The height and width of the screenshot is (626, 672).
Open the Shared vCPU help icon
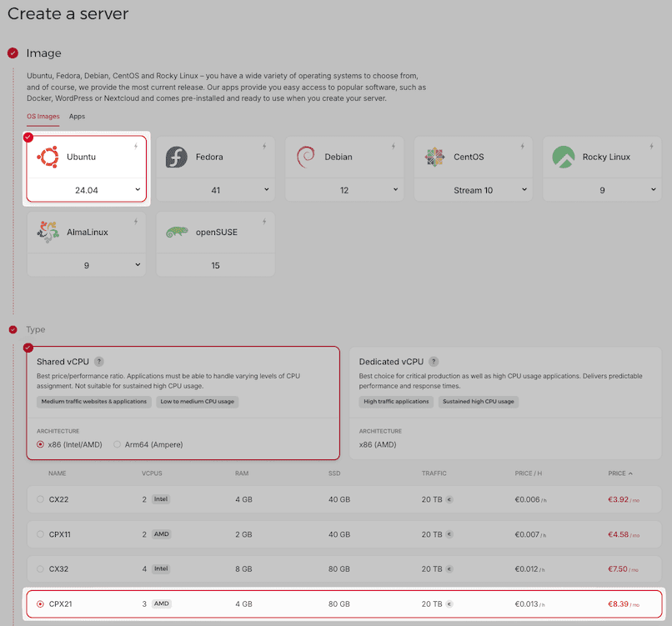[x=99, y=362]
